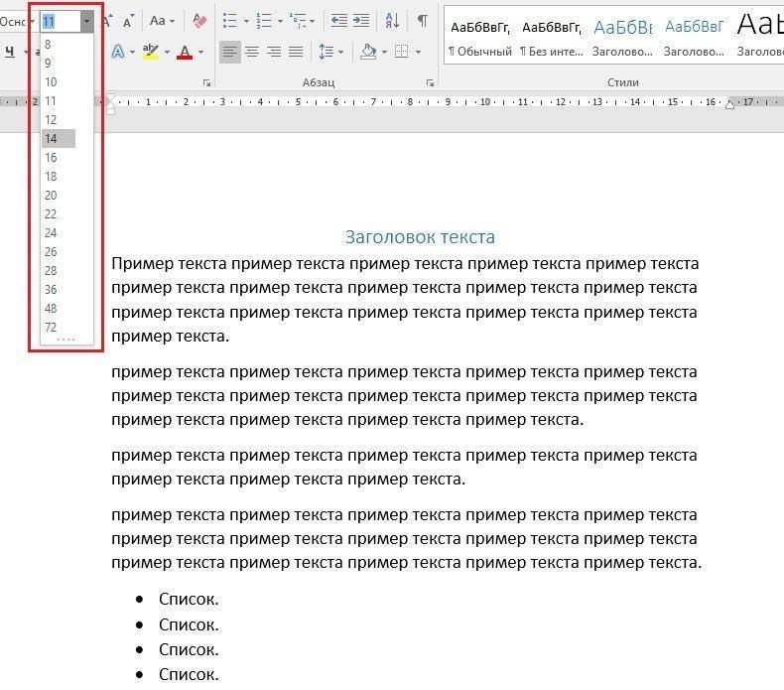Click the first Список bullet item
The height and width of the screenshot is (690, 784).
(x=189, y=599)
